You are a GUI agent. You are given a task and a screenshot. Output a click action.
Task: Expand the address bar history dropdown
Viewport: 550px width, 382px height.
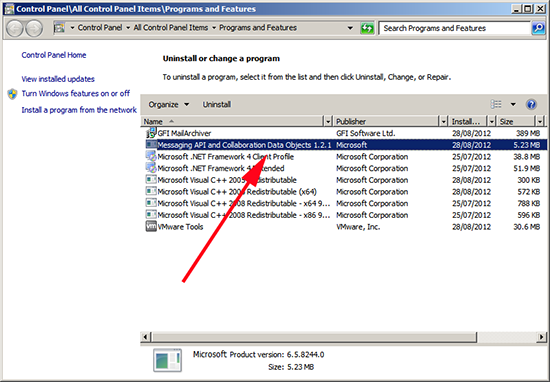(350, 28)
